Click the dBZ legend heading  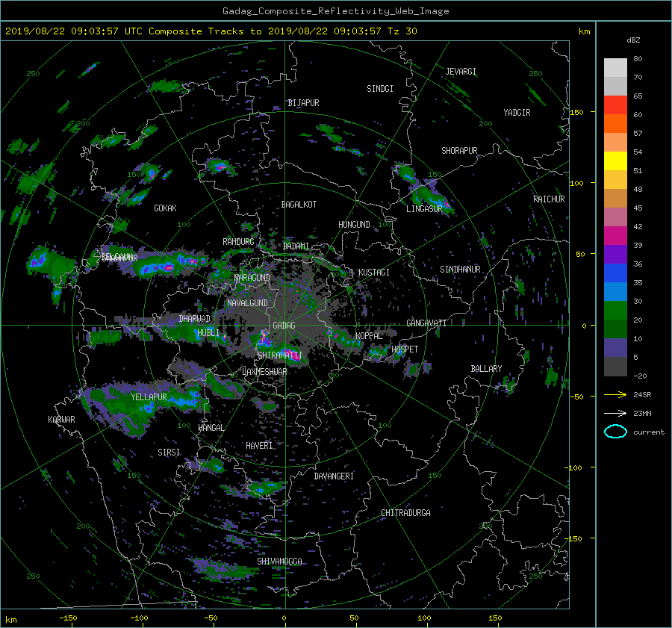click(633, 40)
